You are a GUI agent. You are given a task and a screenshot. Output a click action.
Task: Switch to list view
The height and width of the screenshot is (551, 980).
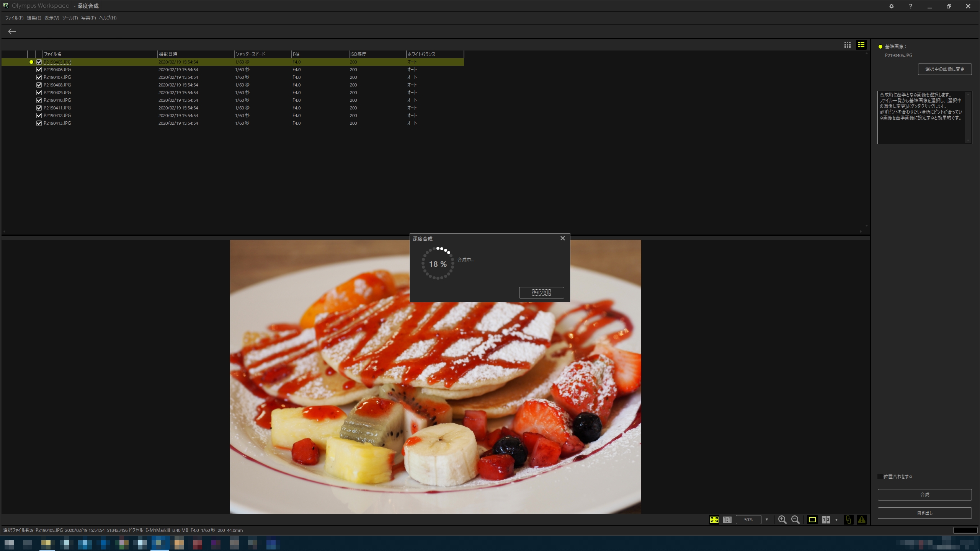pos(861,45)
